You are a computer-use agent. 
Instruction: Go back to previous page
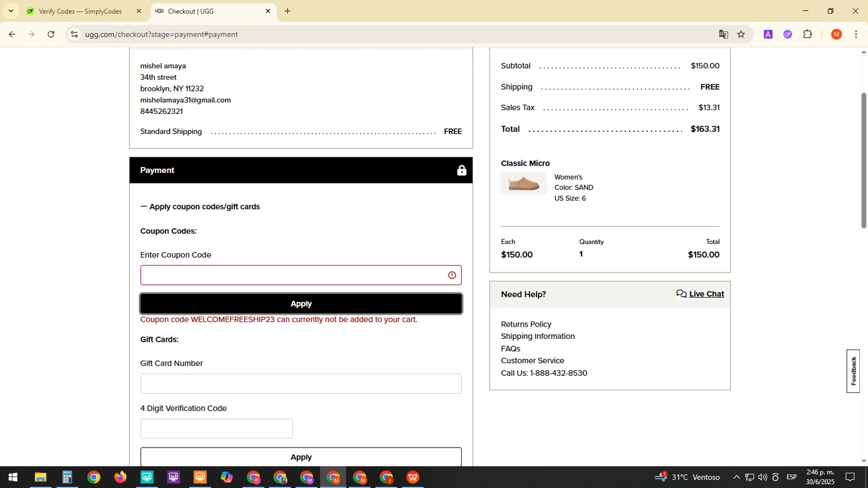coord(12,35)
